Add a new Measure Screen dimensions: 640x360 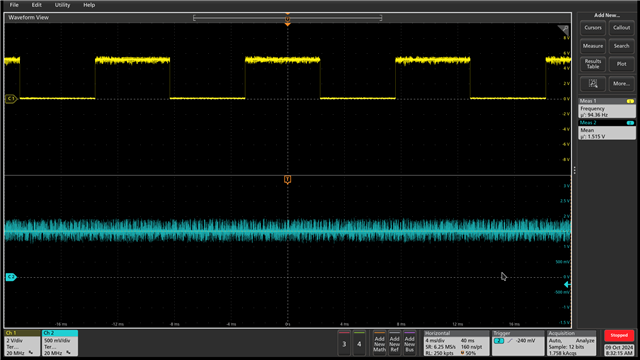pyautogui.click(x=593, y=46)
